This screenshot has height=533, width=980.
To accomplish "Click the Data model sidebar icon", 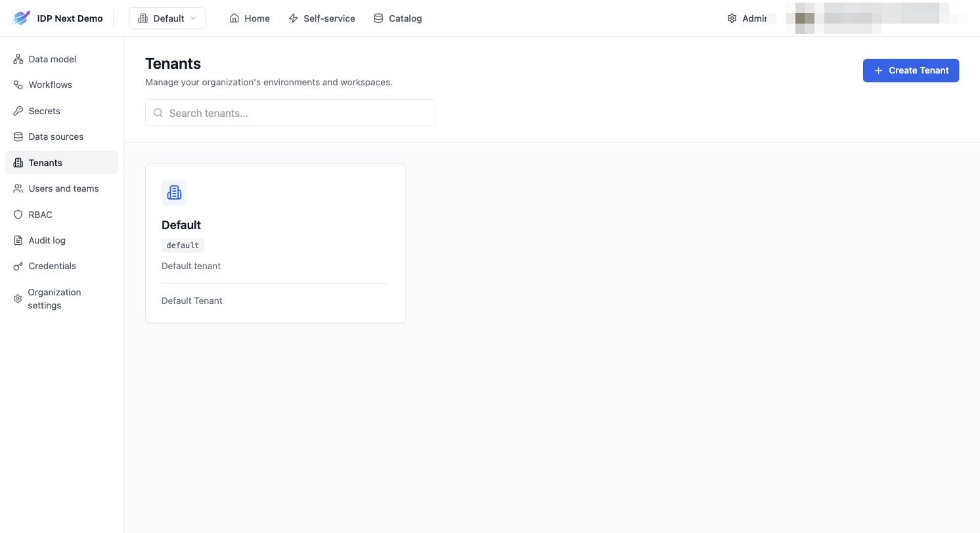I will (x=18, y=59).
